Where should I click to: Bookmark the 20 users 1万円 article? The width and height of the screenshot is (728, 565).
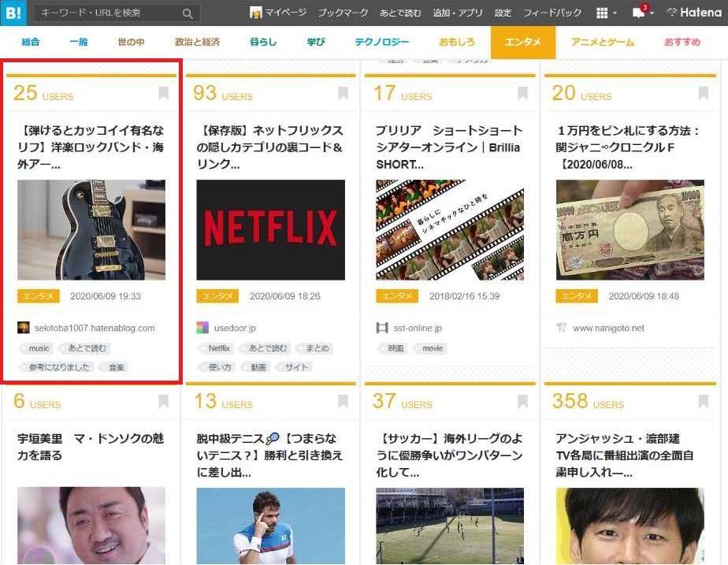pyautogui.click(x=704, y=93)
